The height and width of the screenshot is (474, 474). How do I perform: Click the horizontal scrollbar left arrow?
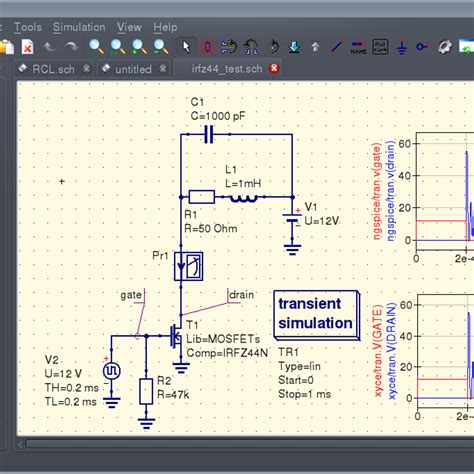(x=21, y=444)
